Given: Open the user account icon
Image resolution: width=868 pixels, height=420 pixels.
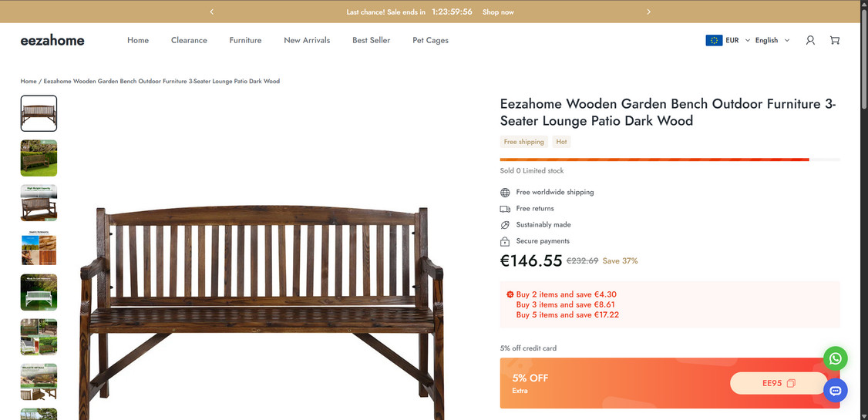Looking at the screenshot, I should [810, 40].
